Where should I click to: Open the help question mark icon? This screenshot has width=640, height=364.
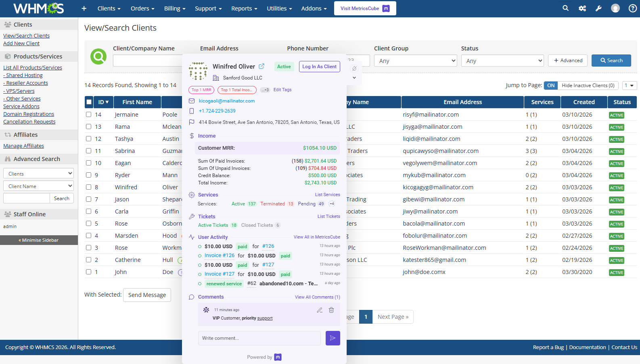(x=632, y=8)
